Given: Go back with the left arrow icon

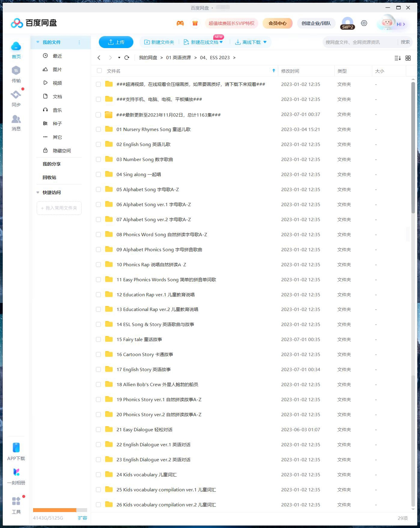Looking at the screenshot, I should (99, 58).
